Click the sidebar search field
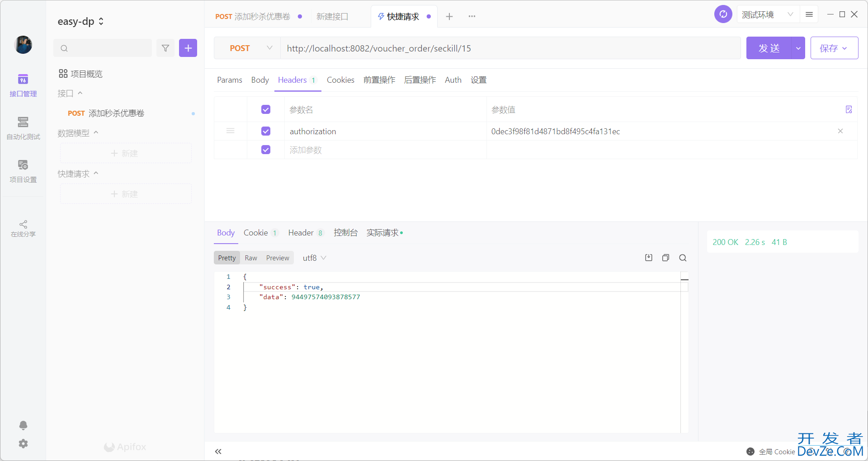 click(x=103, y=48)
